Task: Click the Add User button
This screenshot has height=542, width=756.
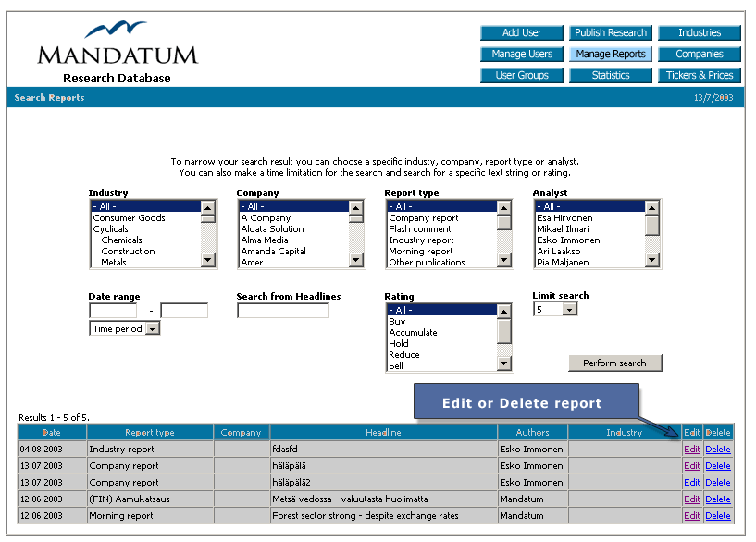Action: point(522,32)
